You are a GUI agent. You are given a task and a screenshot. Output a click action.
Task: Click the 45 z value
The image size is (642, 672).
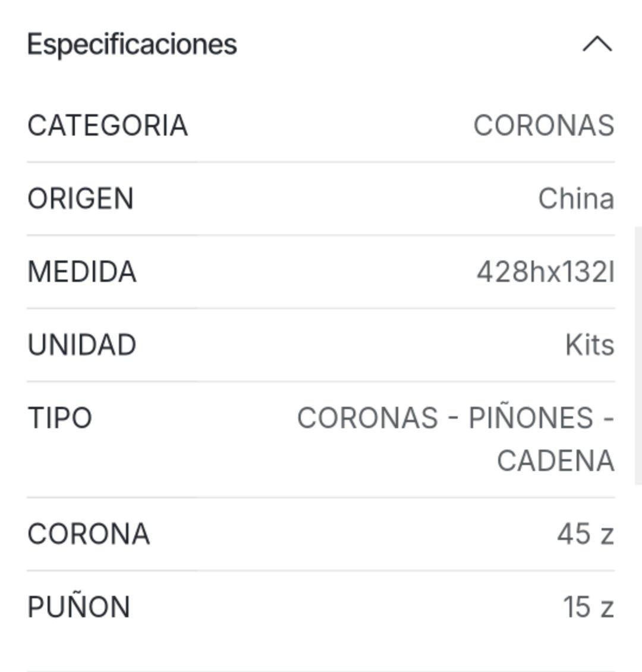point(586,534)
